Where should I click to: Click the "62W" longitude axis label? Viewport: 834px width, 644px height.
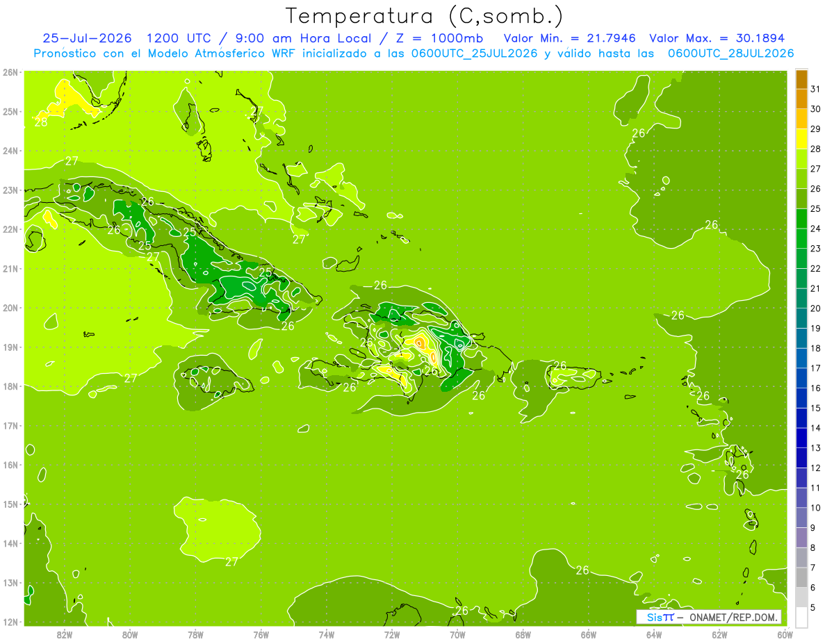[719, 634]
